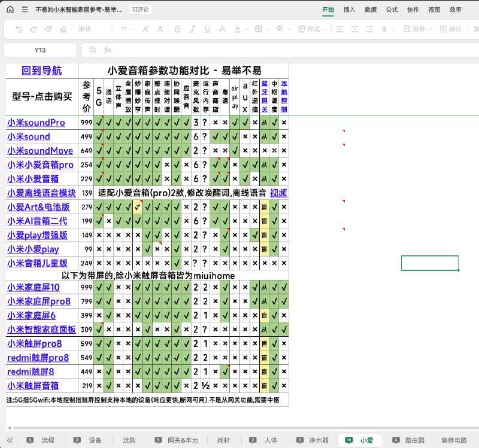The width and height of the screenshot is (479, 448).
Task: Click the home icon in the title bar
Action: (x=10, y=10)
